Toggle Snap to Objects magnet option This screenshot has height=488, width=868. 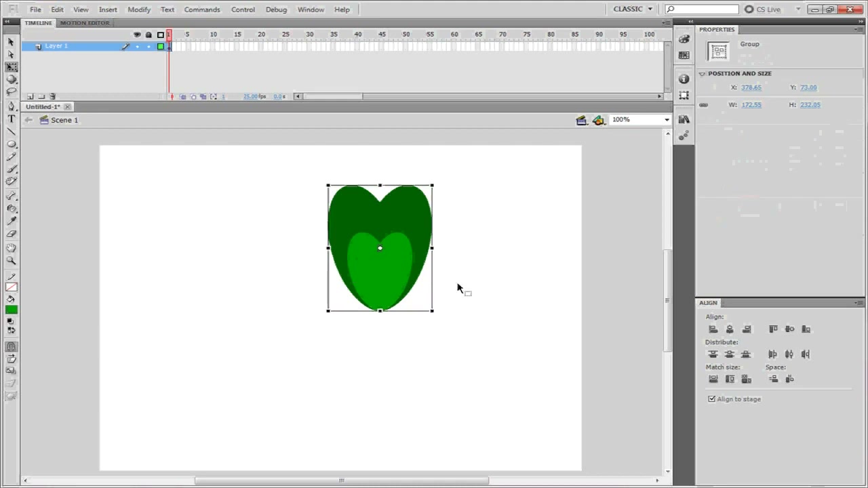tap(11, 346)
